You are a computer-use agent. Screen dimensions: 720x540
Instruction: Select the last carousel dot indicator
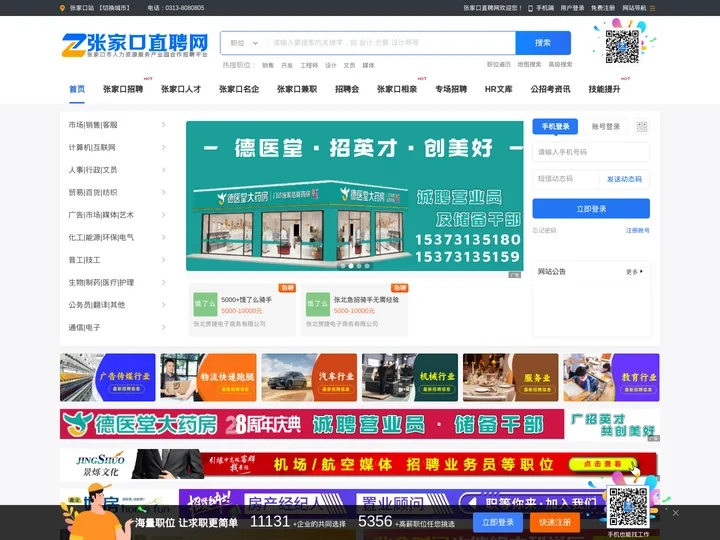(367, 266)
